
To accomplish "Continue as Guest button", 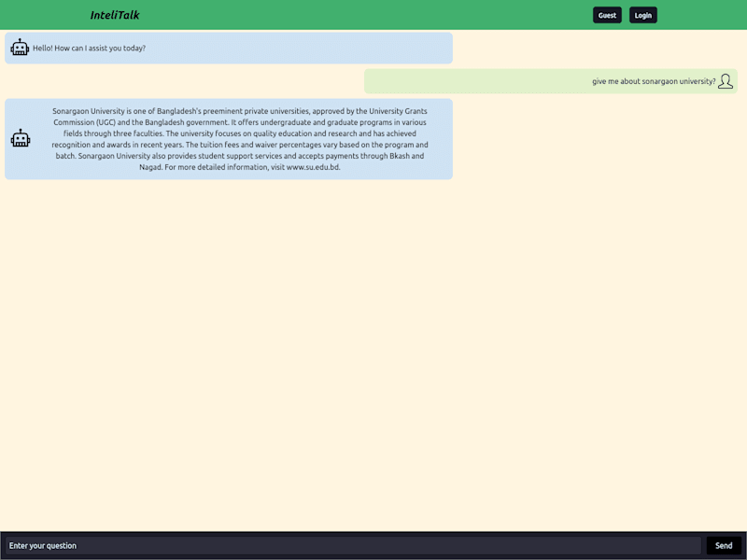I will coord(607,15).
